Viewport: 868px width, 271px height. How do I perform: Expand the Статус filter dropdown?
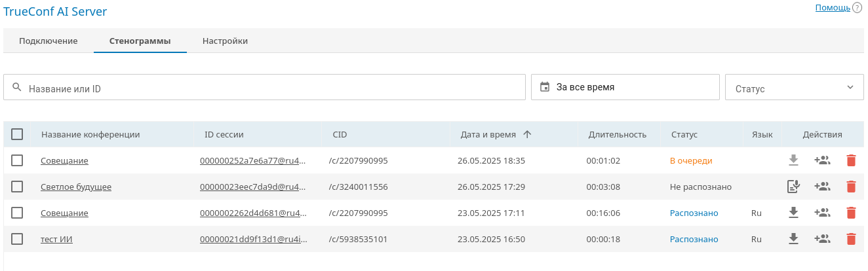point(795,87)
